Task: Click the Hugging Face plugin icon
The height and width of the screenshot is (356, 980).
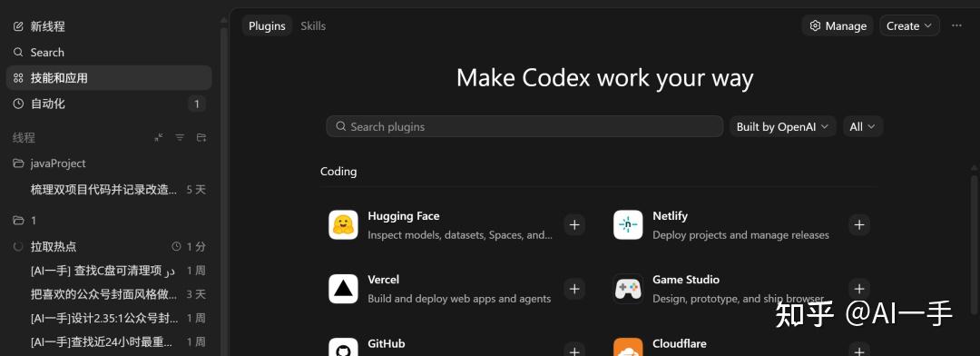Action: [343, 224]
